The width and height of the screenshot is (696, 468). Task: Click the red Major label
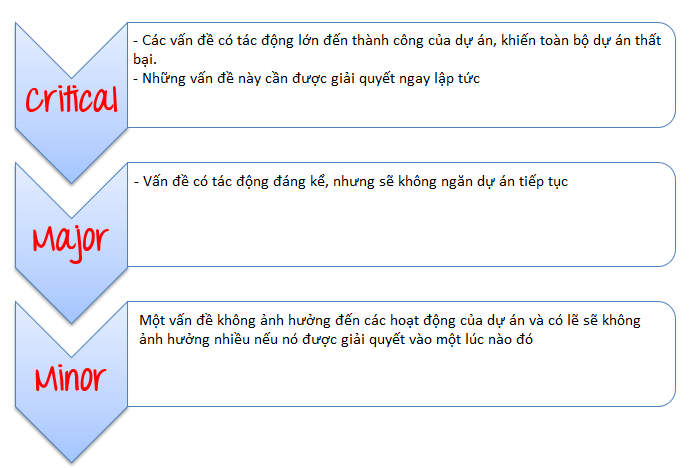71,242
